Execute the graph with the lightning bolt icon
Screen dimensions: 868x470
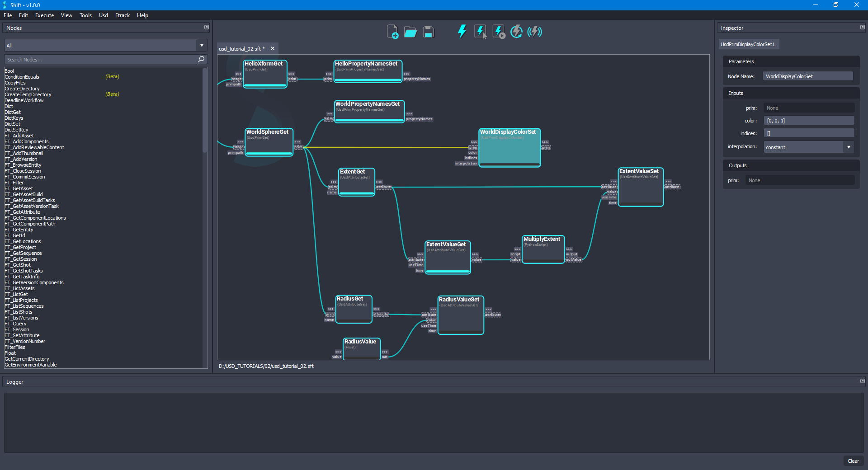coord(462,31)
